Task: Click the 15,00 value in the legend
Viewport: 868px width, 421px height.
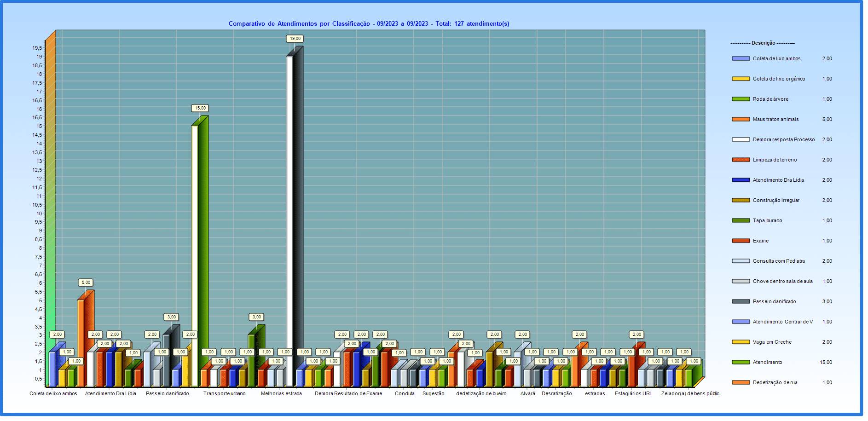Action: 826,362
